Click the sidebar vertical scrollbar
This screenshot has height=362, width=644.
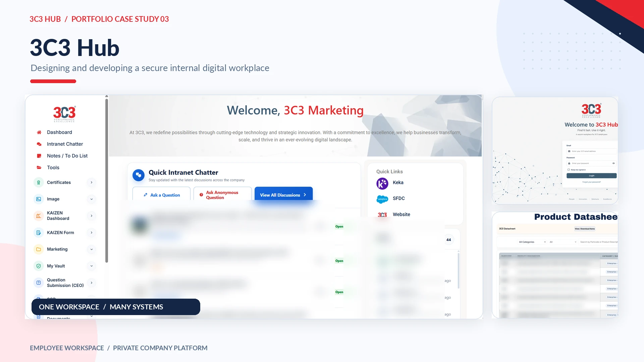click(x=107, y=181)
